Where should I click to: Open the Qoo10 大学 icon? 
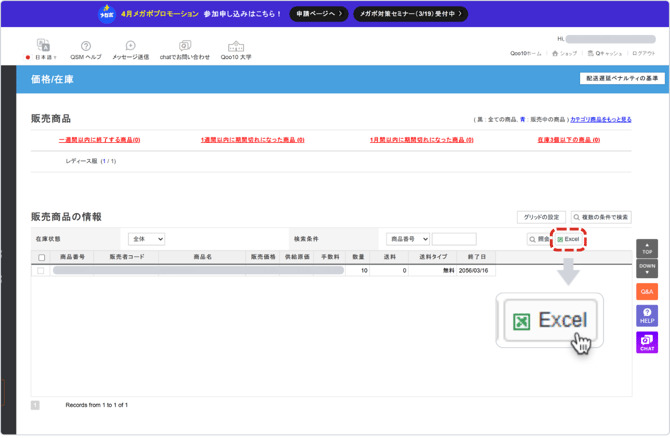tap(236, 50)
